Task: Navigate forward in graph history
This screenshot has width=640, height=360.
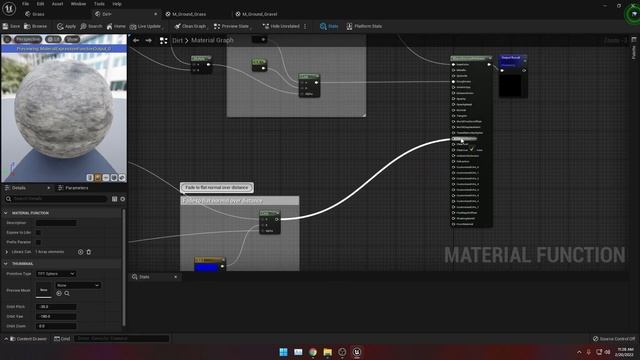Action: pyautogui.click(x=149, y=40)
